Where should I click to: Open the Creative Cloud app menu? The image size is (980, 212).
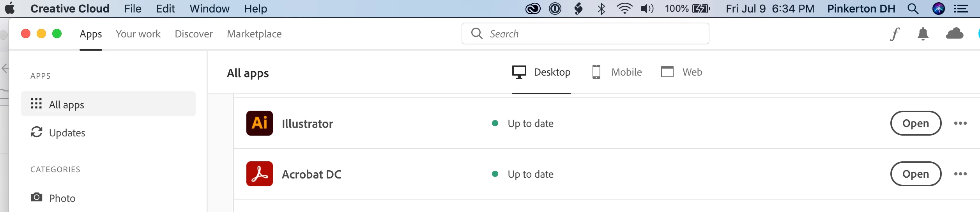[70, 9]
